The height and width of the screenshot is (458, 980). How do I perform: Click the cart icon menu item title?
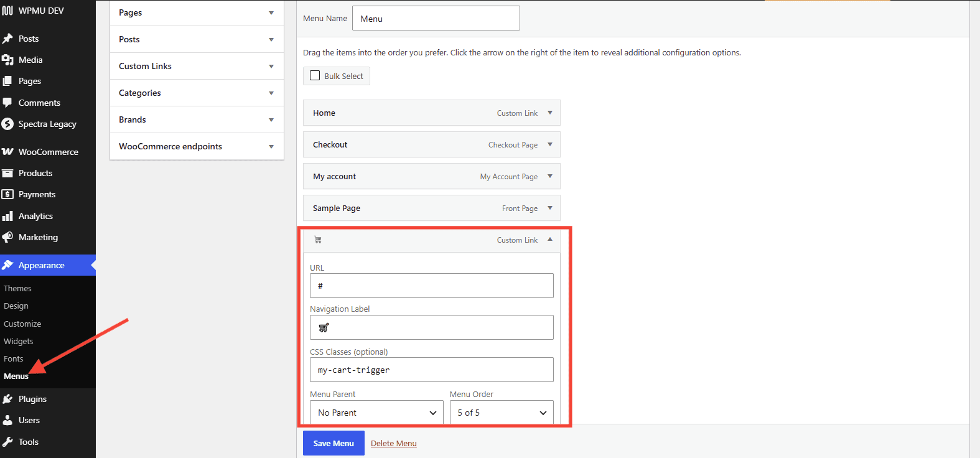tap(318, 240)
